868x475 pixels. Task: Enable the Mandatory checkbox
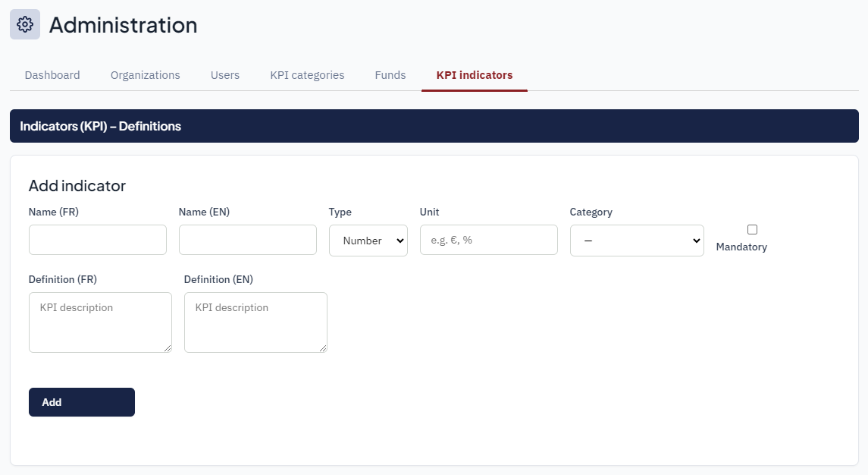tap(752, 229)
